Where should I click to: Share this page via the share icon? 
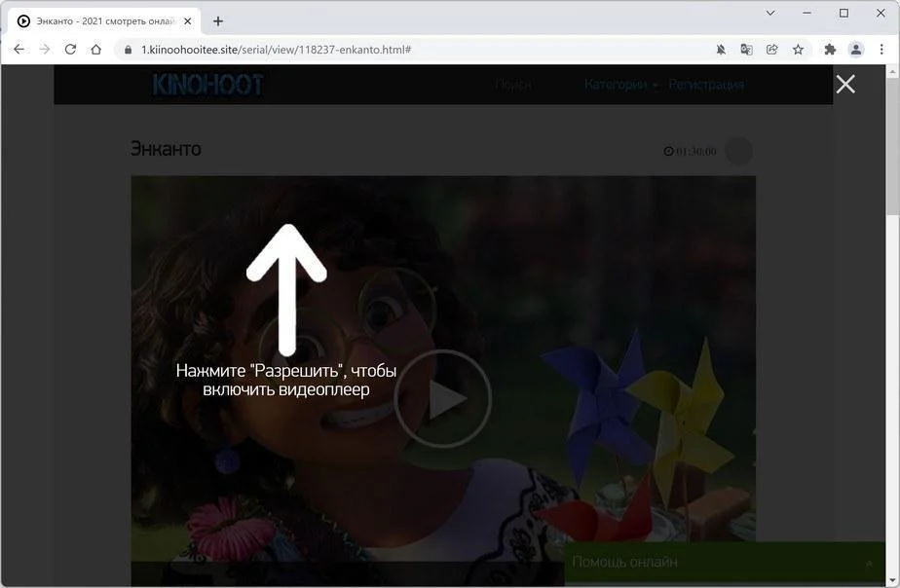click(x=772, y=50)
